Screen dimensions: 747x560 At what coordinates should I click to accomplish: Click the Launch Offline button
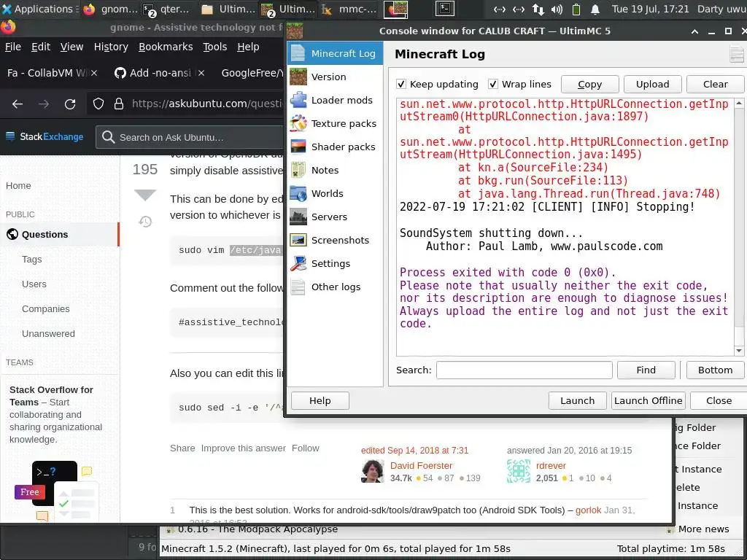click(x=648, y=400)
